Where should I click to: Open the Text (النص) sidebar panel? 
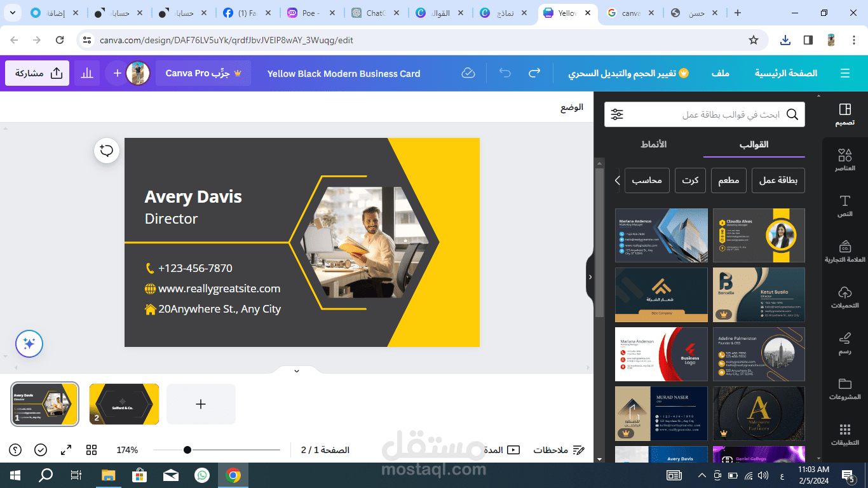(x=844, y=206)
